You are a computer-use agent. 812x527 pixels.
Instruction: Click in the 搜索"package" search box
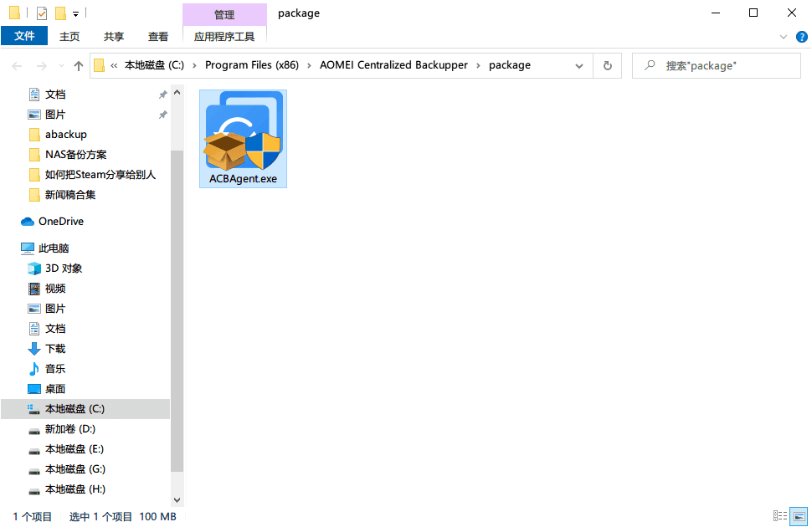pyautogui.click(x=717, y=66)
